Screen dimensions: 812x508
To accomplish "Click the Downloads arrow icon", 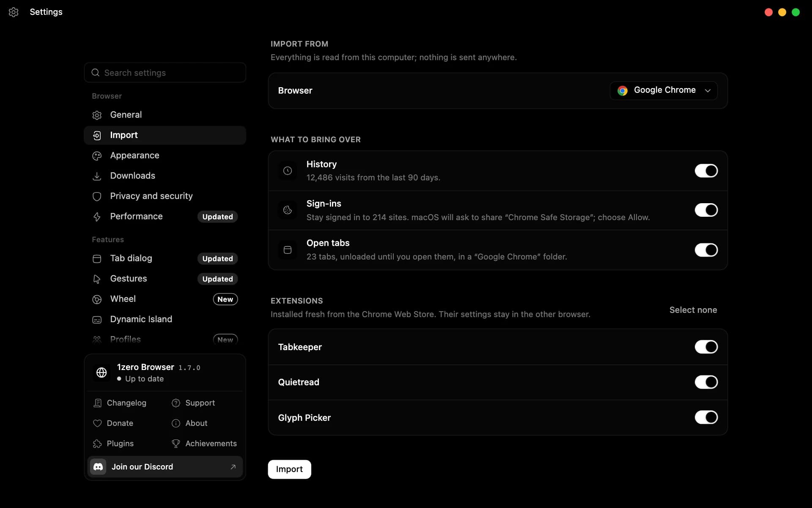I will (97, 176).
